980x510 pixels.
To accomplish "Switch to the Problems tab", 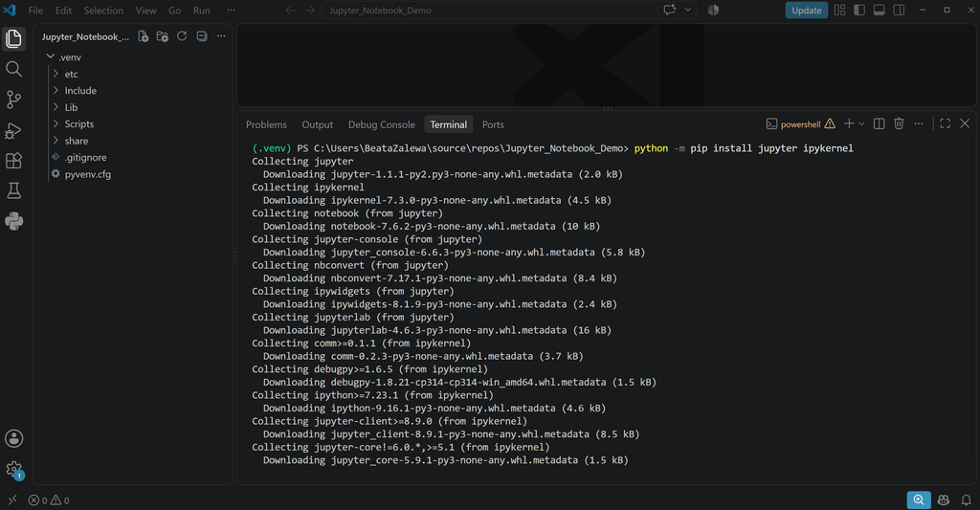I will [266, 124].
